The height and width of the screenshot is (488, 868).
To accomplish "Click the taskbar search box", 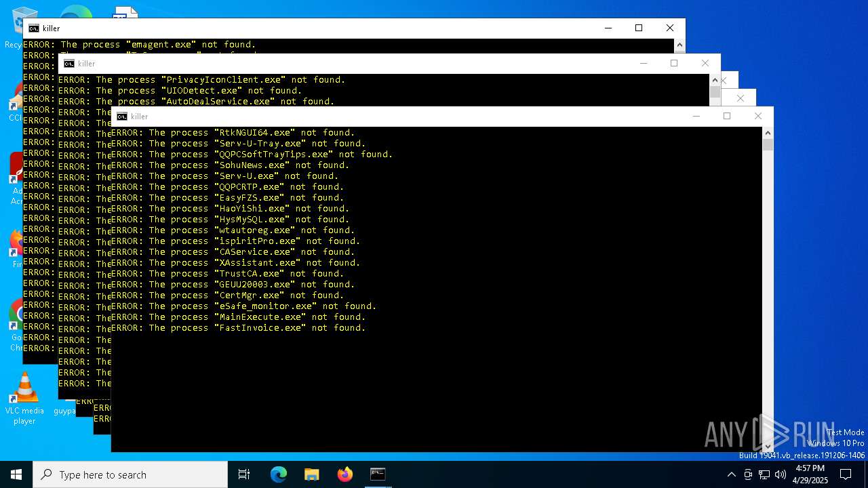I will click(130, 474).
